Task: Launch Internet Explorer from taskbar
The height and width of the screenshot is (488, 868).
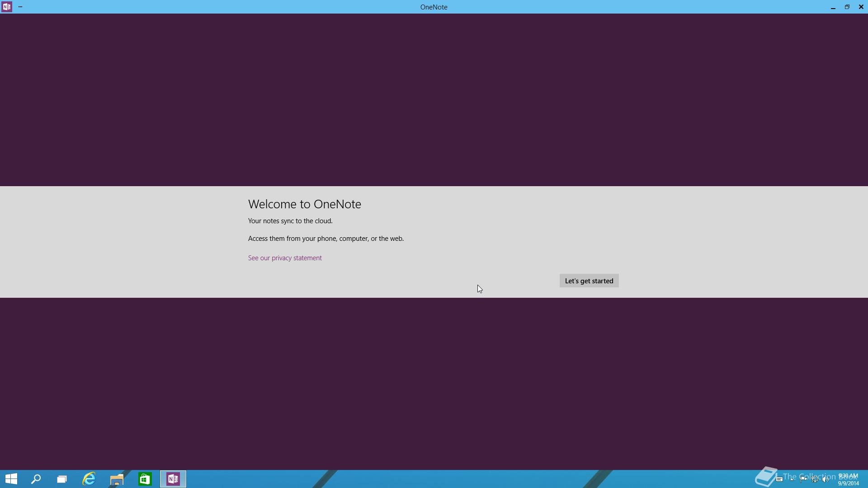Action: point(89,479)
